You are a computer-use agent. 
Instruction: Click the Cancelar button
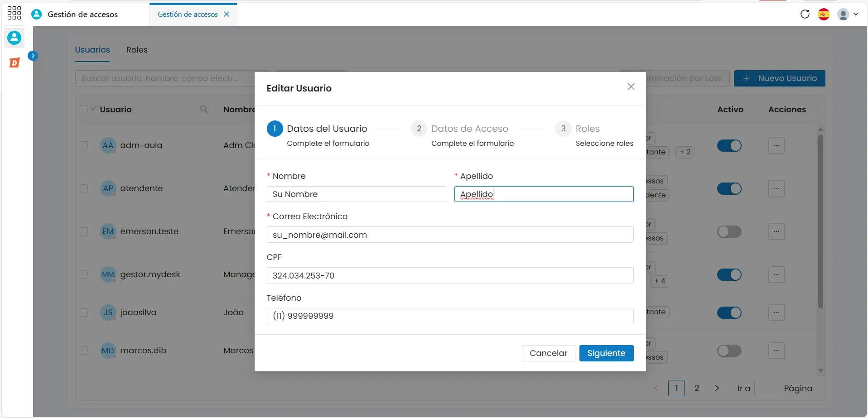click(548, 353)
